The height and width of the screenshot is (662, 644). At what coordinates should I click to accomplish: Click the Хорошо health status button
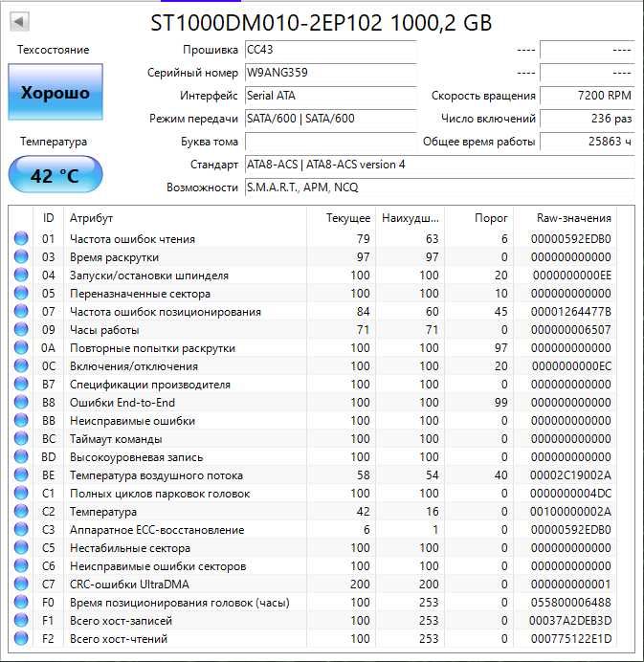(56, 92)
